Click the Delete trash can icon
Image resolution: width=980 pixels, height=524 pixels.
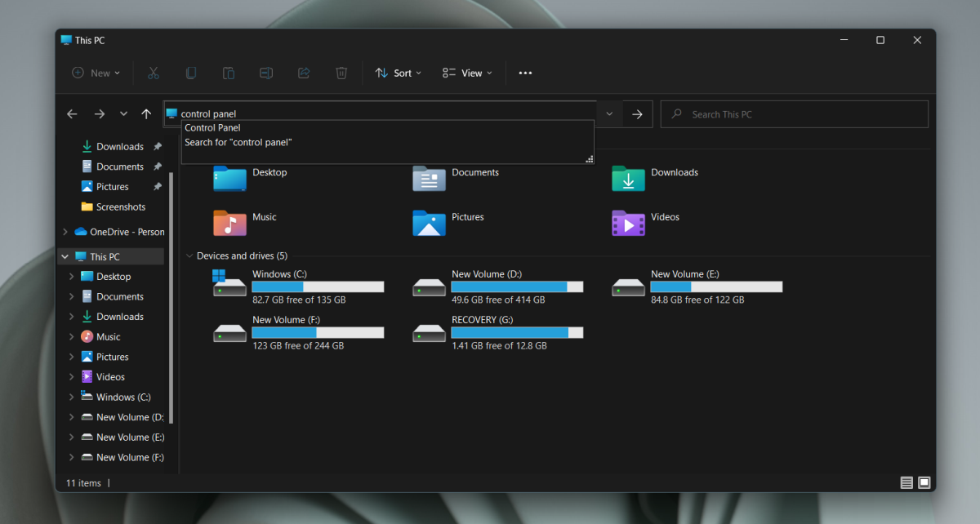(x=341, y=73)
